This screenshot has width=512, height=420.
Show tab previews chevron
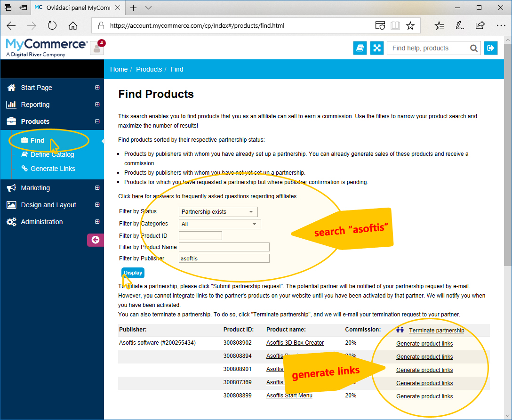148,8
